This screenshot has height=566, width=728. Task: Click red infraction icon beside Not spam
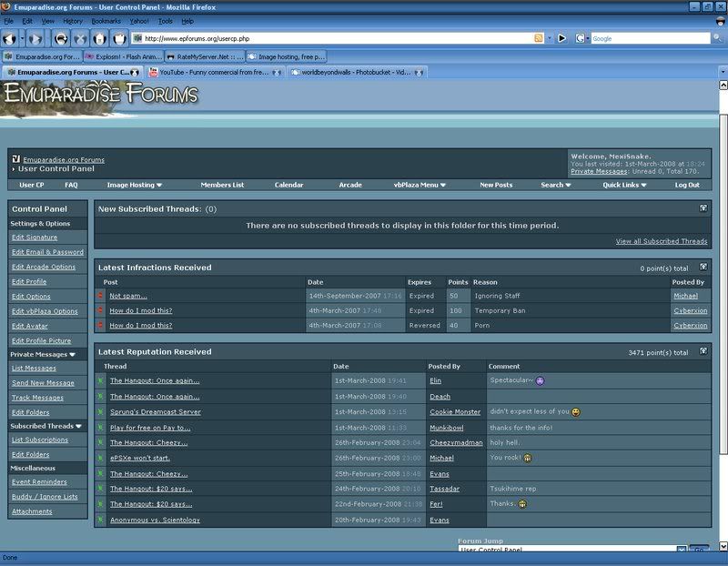pyautogui.click(x=100, y=296)
